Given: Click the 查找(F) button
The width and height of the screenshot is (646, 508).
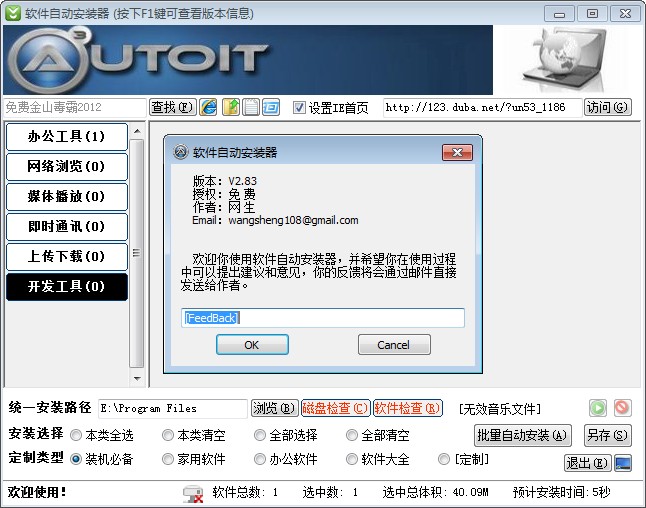Looking at the screenshot, I should click(173, 107).
